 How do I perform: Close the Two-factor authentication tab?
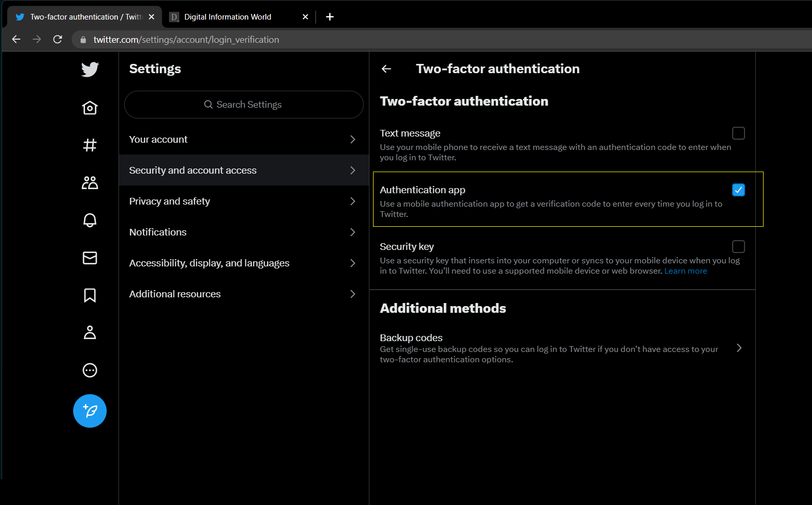(151, 17)
